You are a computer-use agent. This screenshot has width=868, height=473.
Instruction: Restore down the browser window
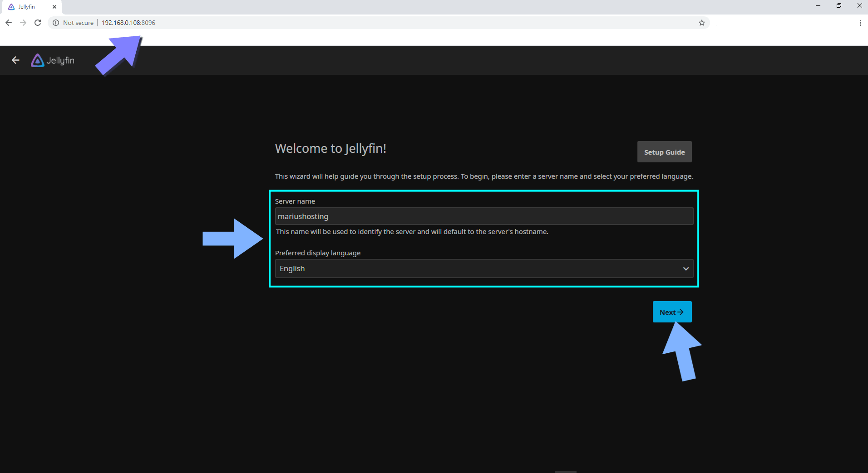pyautogui.click(x=839, y=6)
